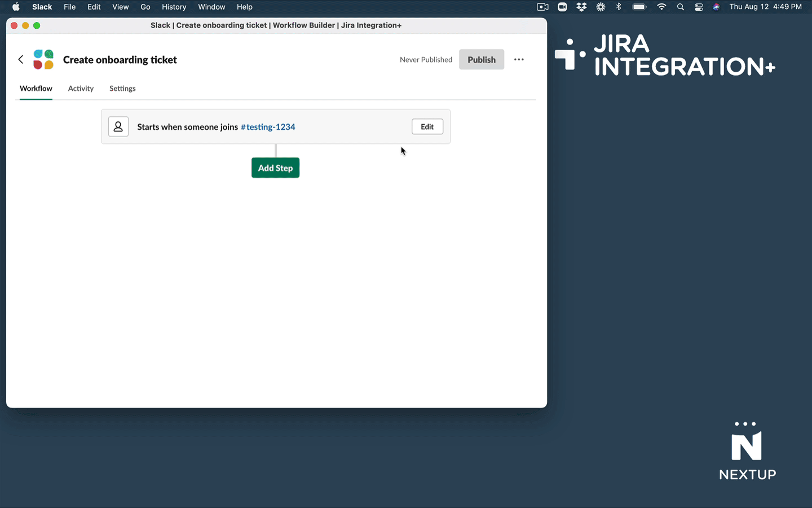
Task: Open the #testing-1234 channel link
Action: click(267, 126)
